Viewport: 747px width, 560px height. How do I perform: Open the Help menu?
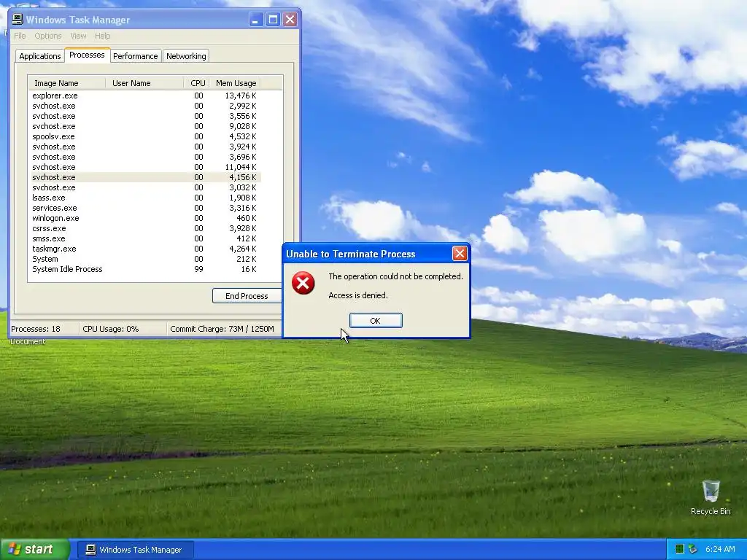[102, 36]
